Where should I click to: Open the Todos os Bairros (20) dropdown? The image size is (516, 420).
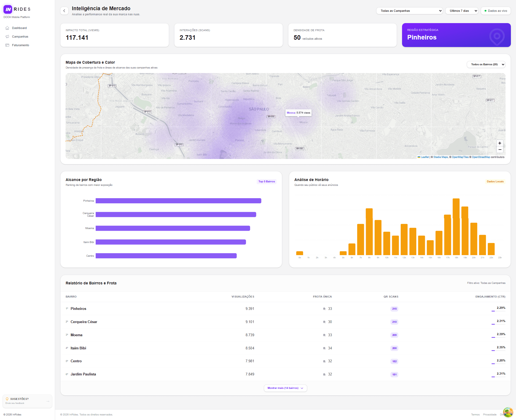click(x=486, y=64)
